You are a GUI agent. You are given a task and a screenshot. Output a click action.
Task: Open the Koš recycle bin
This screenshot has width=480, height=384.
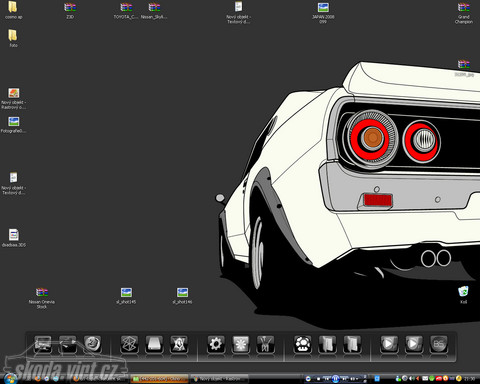tap(463, 295)
